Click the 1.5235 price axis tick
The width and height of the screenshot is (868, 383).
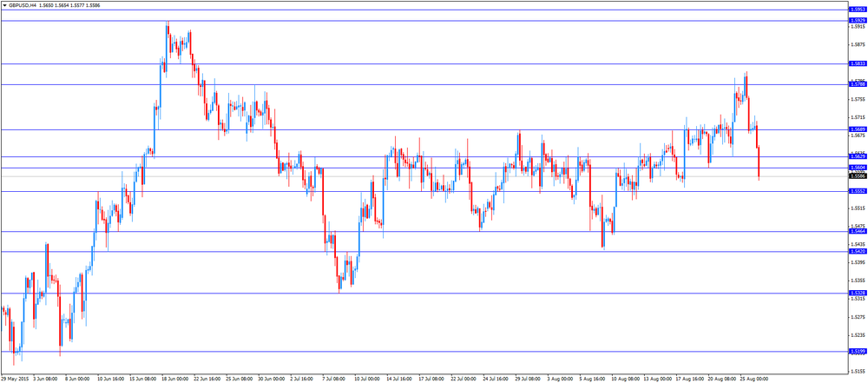pyautogui.click(x=857, y=336)
